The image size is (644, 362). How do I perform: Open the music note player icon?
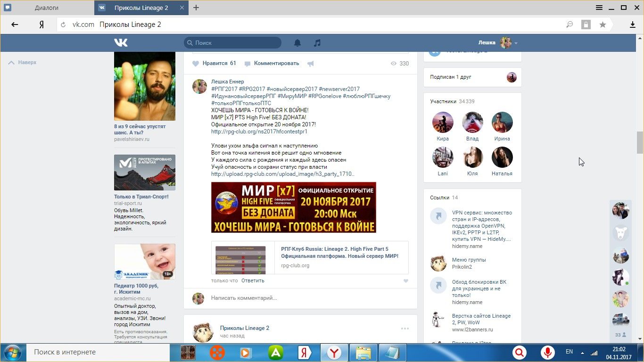pyautogui.click(x=317, y=43)
